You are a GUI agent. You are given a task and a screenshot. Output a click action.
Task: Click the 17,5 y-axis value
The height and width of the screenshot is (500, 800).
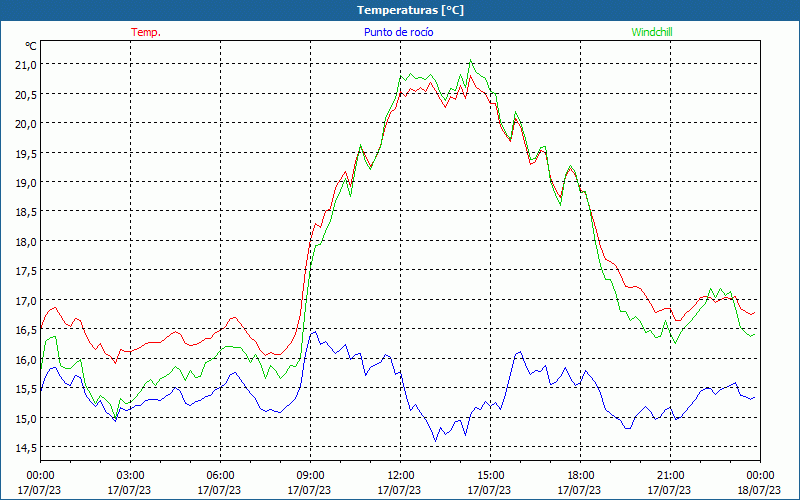pyautogui.click(x=26, y=270)
